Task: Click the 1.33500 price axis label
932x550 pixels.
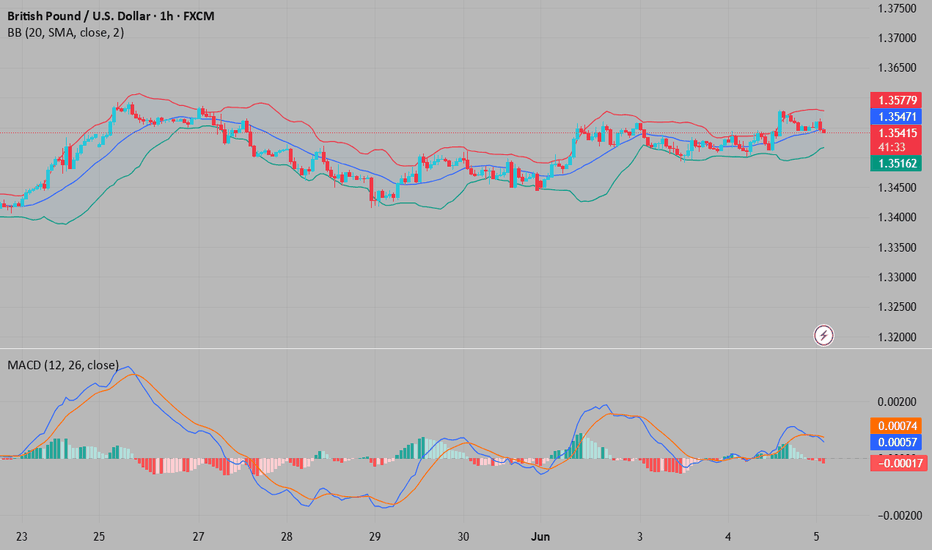Action: click(x=897, y=247)
